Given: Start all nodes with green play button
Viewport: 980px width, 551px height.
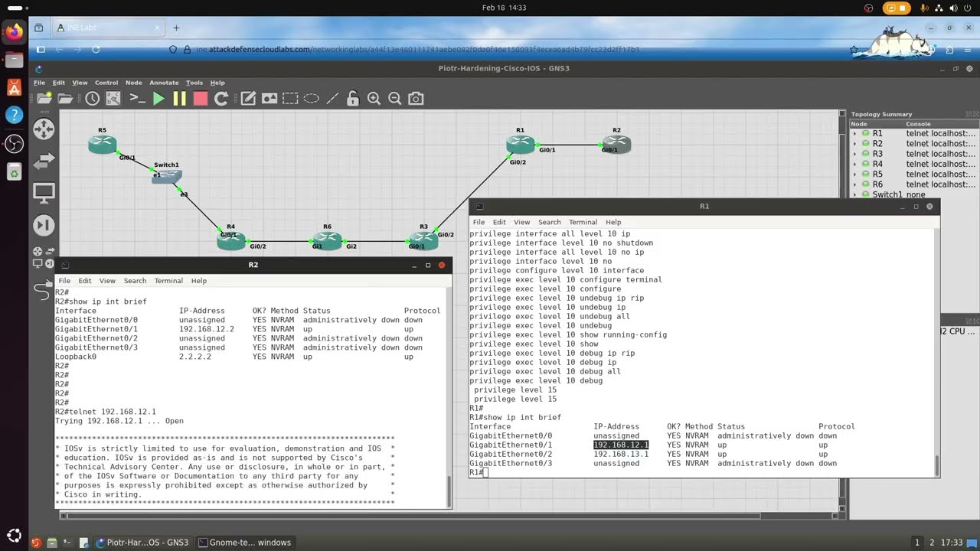Looking at the screenshot, I should pos(158,98).
